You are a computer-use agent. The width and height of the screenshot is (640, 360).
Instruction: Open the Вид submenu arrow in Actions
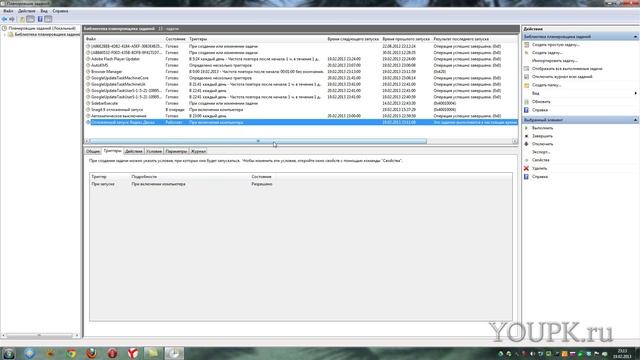pyautogui.click(x=636, y=93)
